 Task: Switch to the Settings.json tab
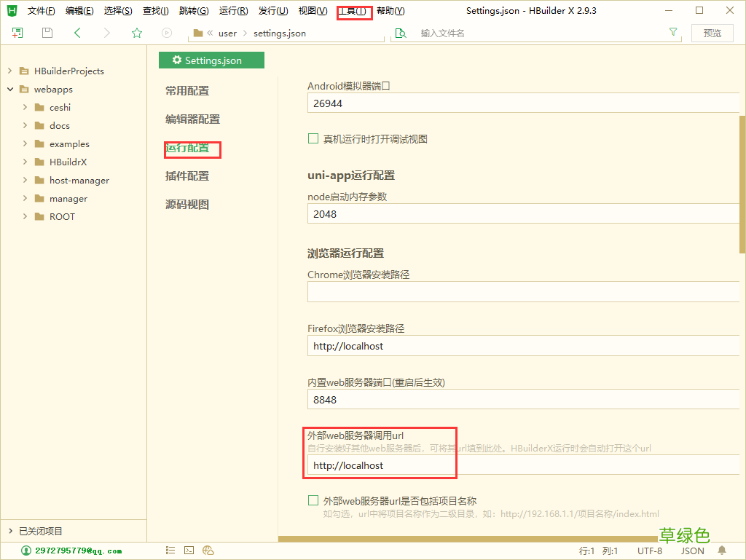[x=211, y=60]
